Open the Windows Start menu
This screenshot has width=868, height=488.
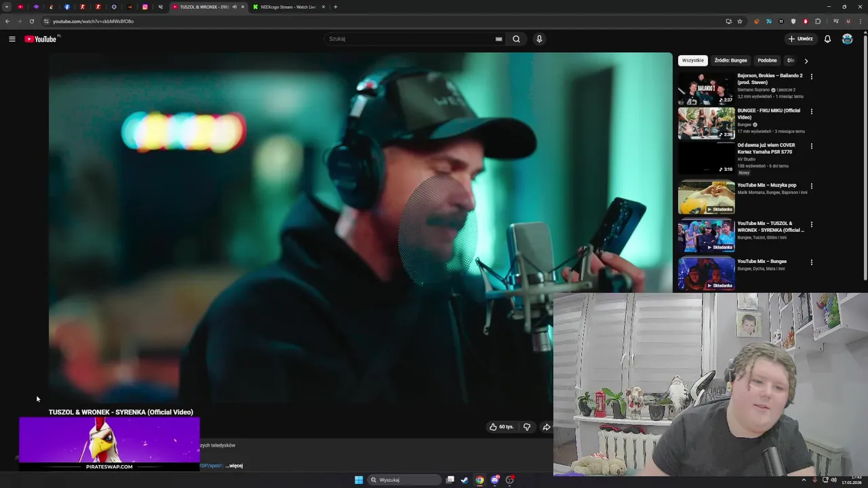[x=359, y=480]
